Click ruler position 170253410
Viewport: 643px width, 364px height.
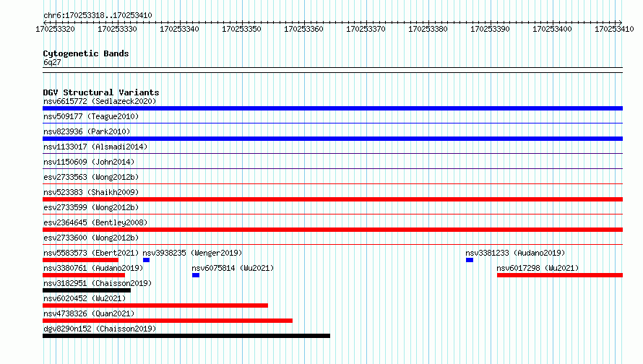coord(614,29)
